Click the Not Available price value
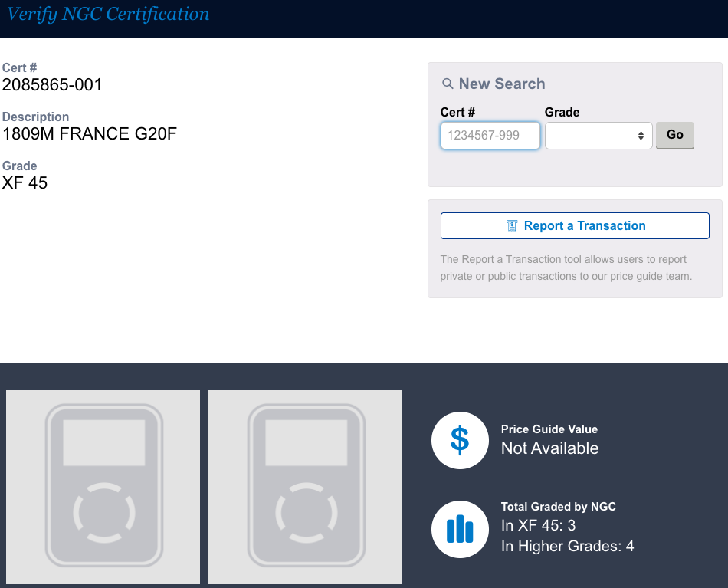 click(x=549, y=448)
